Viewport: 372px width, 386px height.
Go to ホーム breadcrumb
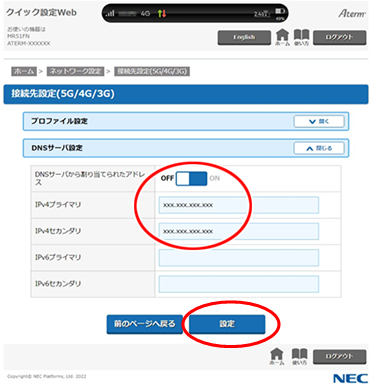[x=24, y=71]
